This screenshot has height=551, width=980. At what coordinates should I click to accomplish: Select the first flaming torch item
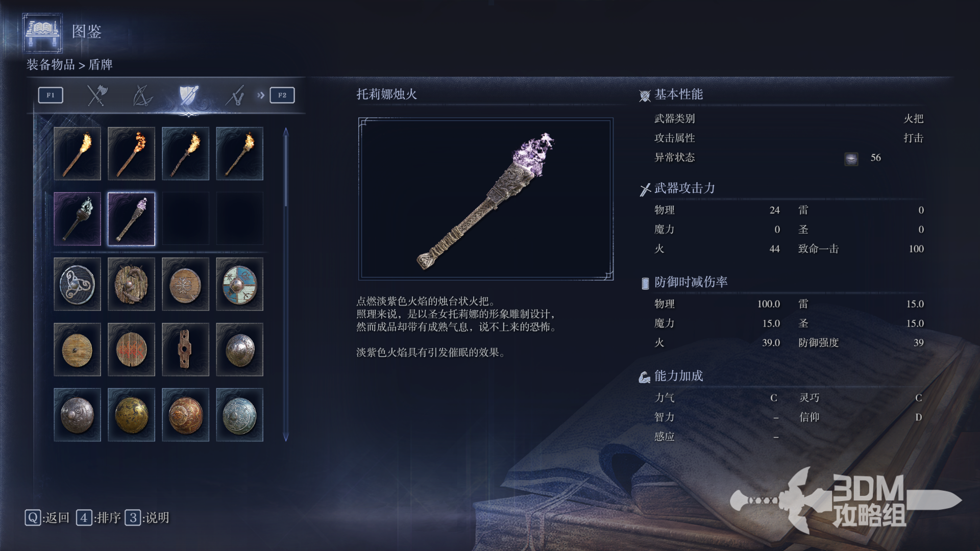tap(77, 154)
